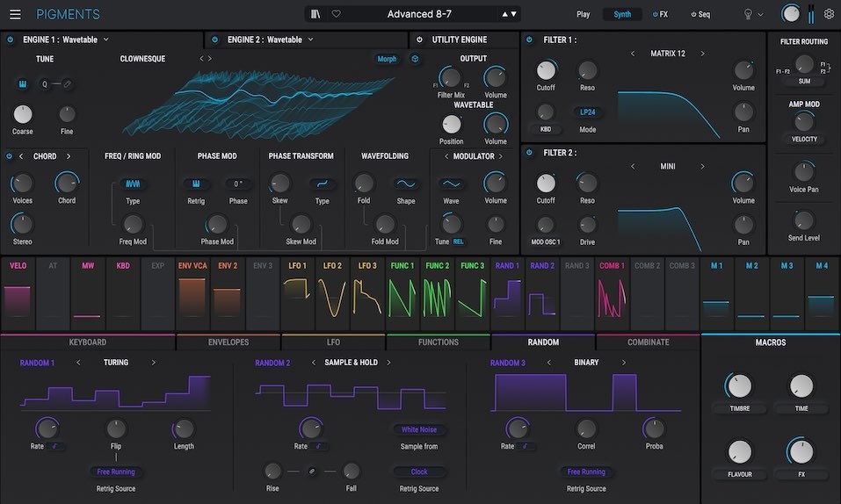Open the preset browser library icon
This screenshot has height=504, width=841.
click(x=315, y=14)
